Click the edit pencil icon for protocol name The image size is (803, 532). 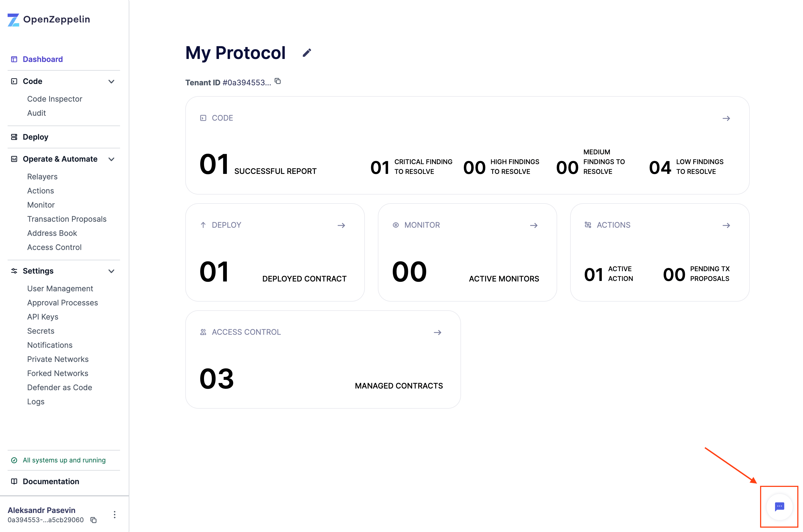[x=308, y=54]
